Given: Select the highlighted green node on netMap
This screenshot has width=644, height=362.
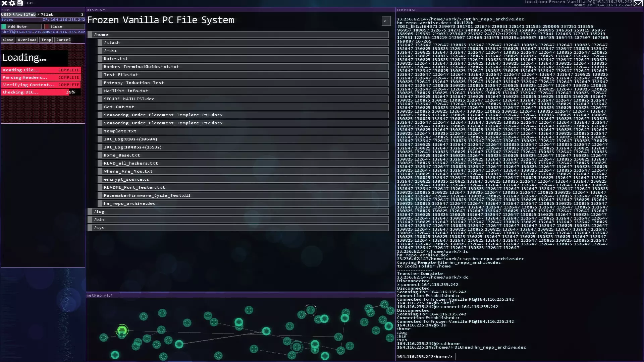Looking at the screenshot, I should tap(122, 331).
